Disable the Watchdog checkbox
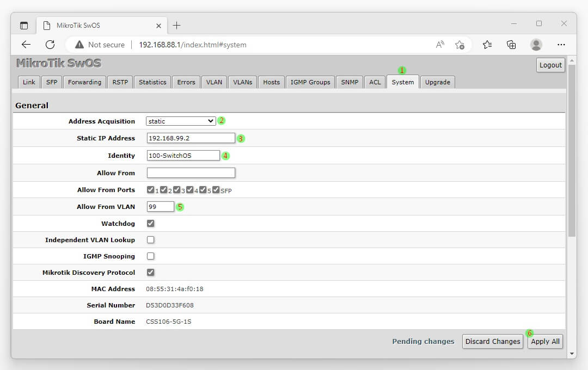This screenshot has height=370, width=588. pos(151,223)
